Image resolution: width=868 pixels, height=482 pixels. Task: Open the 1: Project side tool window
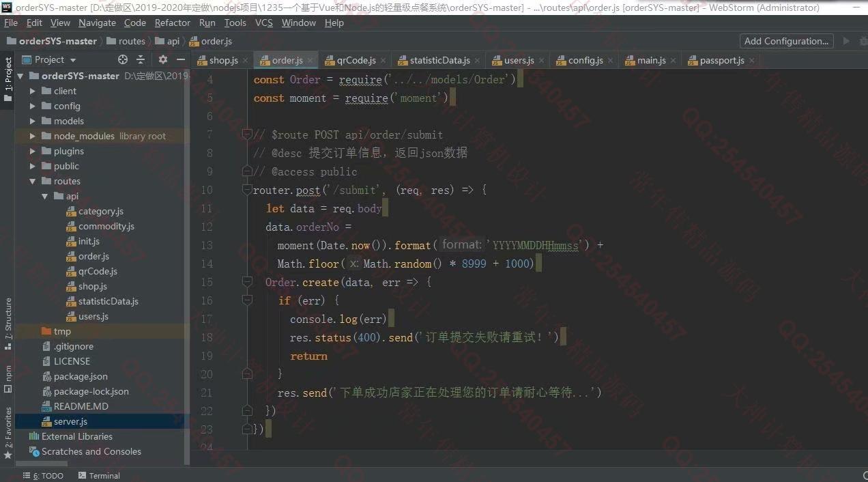click(x=8, y=79)
